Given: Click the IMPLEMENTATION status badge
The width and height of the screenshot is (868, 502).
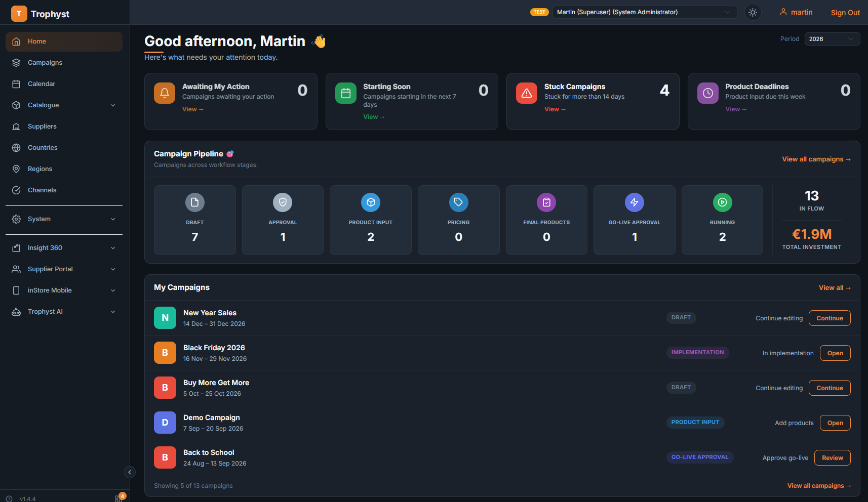Looking at the screenshot, I should coord(697,353).
